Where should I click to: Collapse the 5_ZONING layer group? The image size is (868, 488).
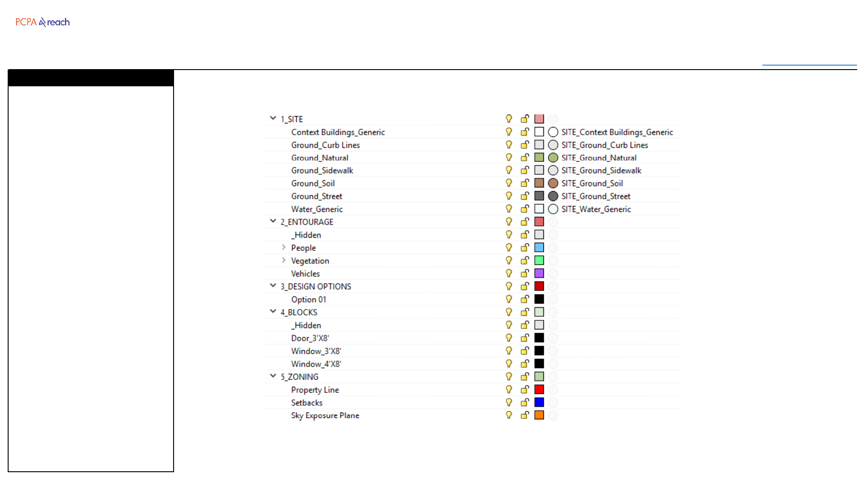(273, 376)
